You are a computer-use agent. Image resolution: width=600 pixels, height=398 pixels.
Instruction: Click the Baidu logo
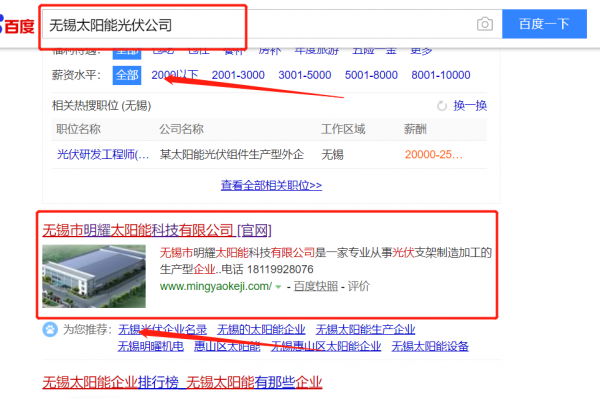tap(17, 25)
